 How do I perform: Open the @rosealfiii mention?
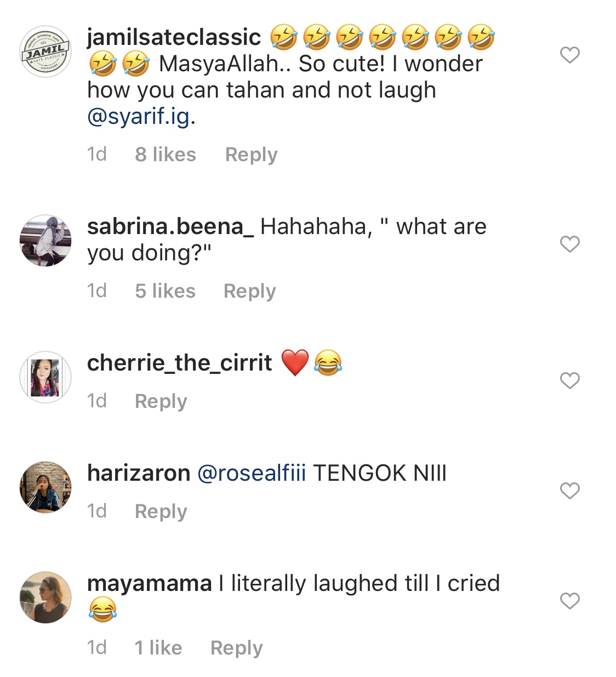[x=251, y=473]
